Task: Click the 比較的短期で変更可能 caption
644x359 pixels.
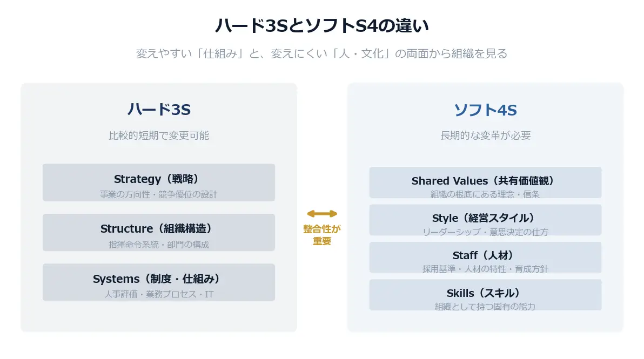Action: pyautogui.click(x=159, y=136)
